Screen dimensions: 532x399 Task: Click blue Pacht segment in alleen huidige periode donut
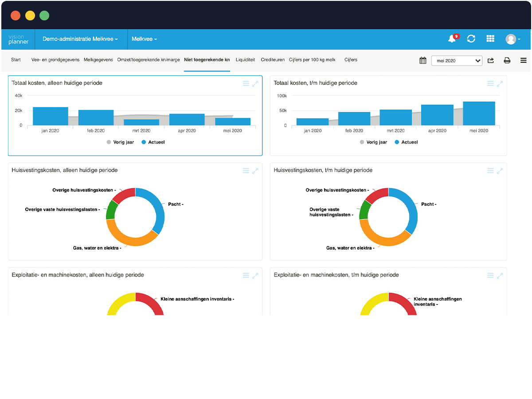pyautogui.click(x=159, y=207)
